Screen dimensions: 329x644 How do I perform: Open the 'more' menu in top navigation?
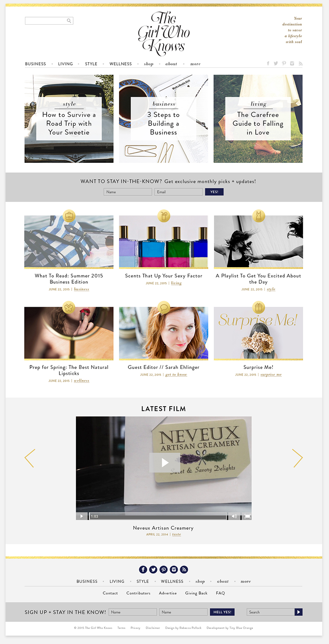click(196, 64)
